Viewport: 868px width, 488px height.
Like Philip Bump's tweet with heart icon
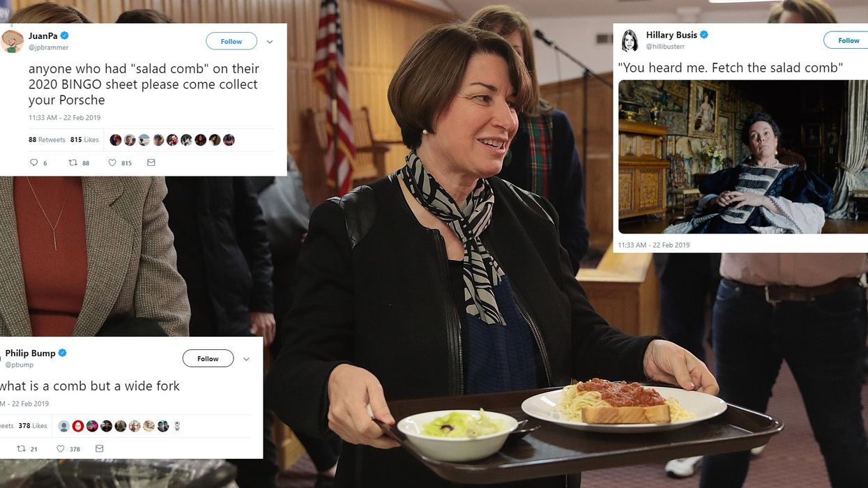pos(60,449)
